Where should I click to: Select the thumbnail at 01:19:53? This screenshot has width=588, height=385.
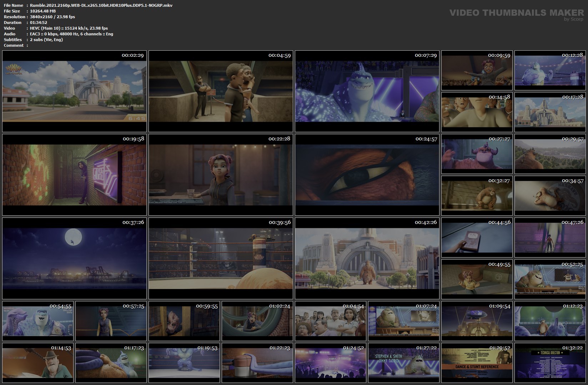[184, 363]
